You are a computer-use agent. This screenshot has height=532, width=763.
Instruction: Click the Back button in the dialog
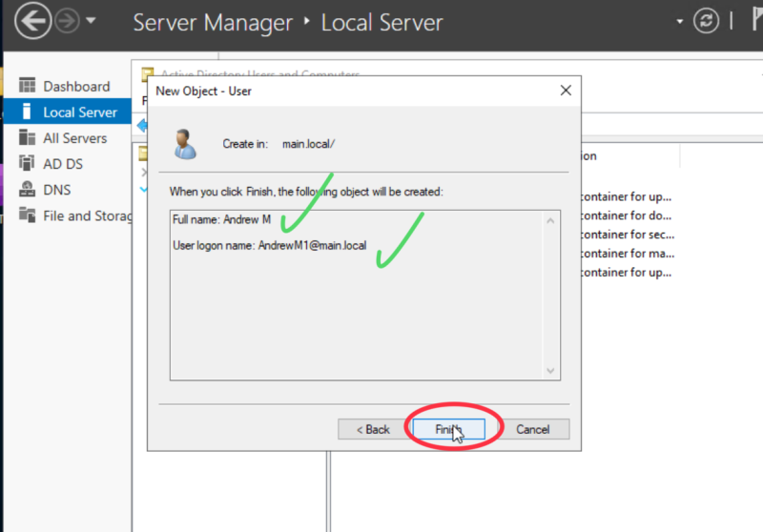pyautogui.click(x=373, y=429)
